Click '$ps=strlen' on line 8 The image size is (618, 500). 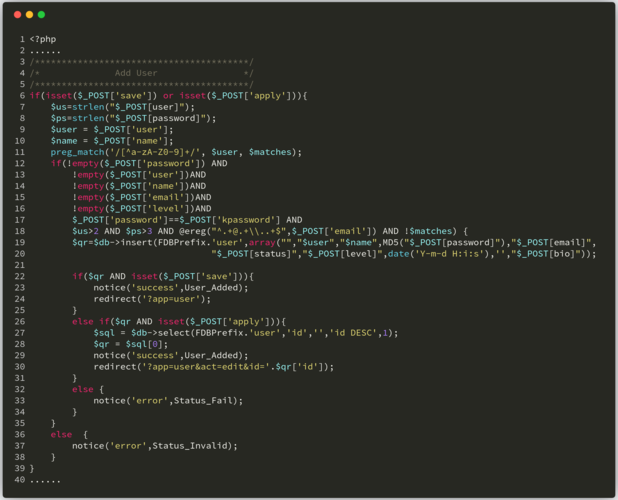click(x=78, y=118)
